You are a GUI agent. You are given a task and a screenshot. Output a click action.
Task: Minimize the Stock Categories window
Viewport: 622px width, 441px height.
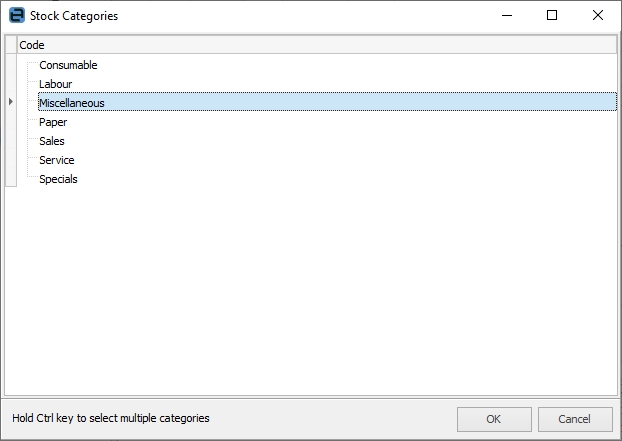[507, 15]
